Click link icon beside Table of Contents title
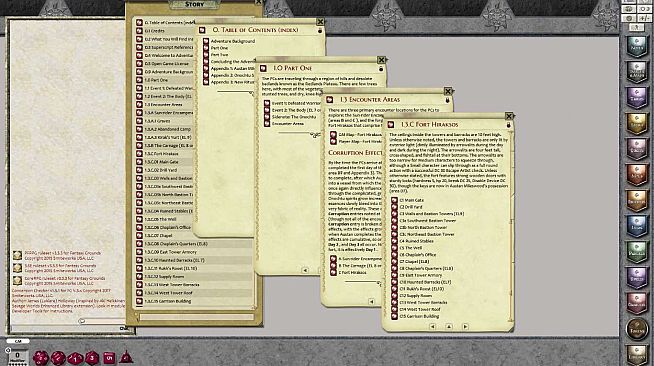Viewport: 654px width, 366px height. point(202,30)
